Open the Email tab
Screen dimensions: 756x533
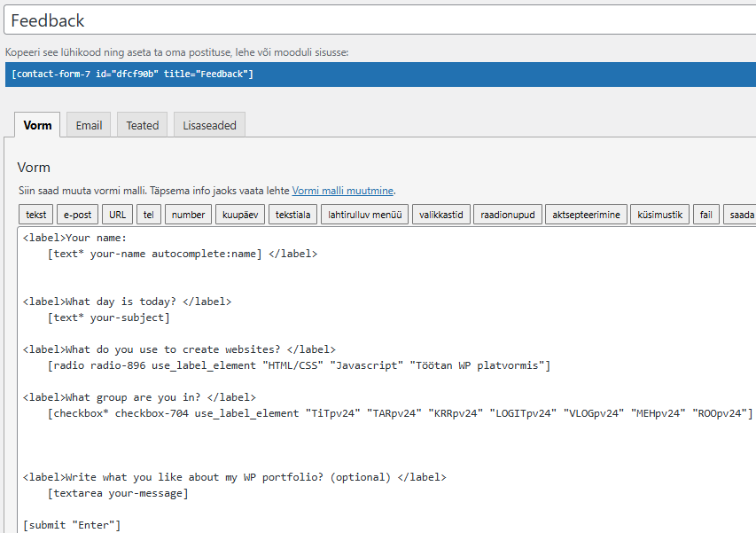click(x=89, y=125)
